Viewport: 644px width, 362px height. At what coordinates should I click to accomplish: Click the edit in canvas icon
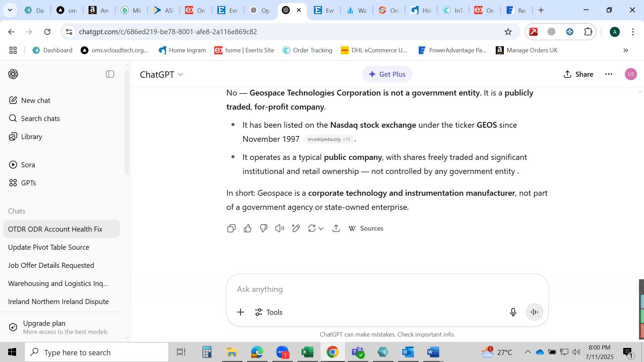click(x=296, y=229)
